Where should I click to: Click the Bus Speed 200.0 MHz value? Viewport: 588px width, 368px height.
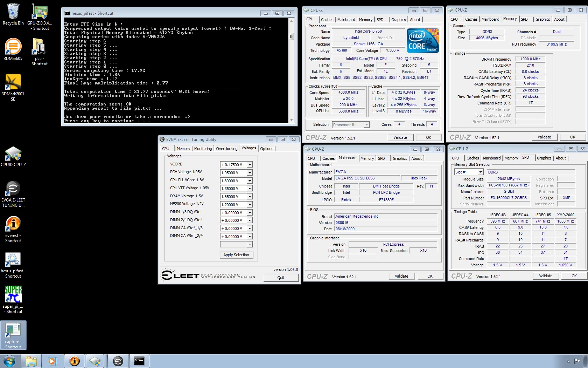pos(348,105)
